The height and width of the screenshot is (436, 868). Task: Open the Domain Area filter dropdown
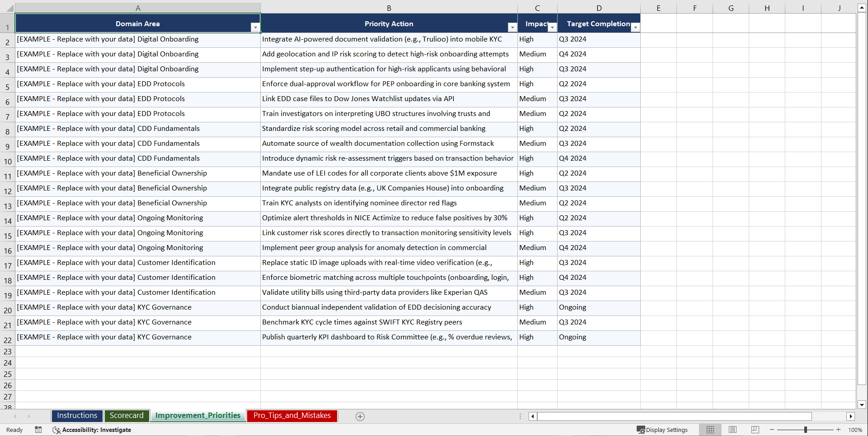click(x=256, y=28)
